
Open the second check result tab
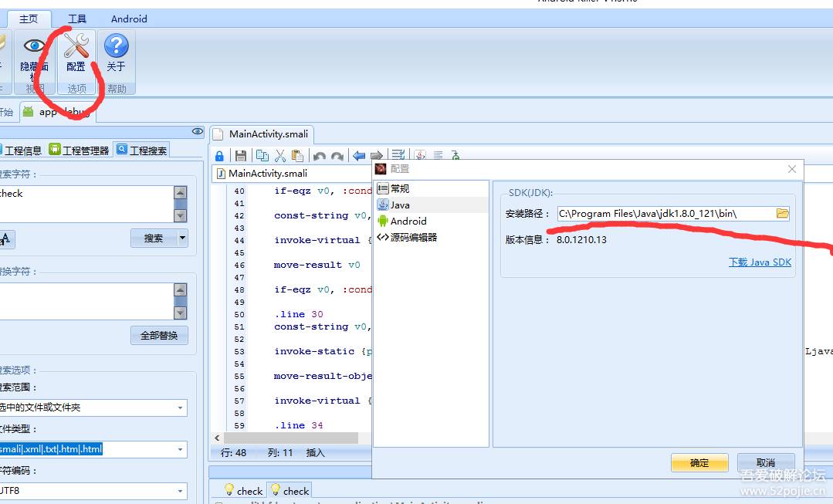click(x=290, y=490)
